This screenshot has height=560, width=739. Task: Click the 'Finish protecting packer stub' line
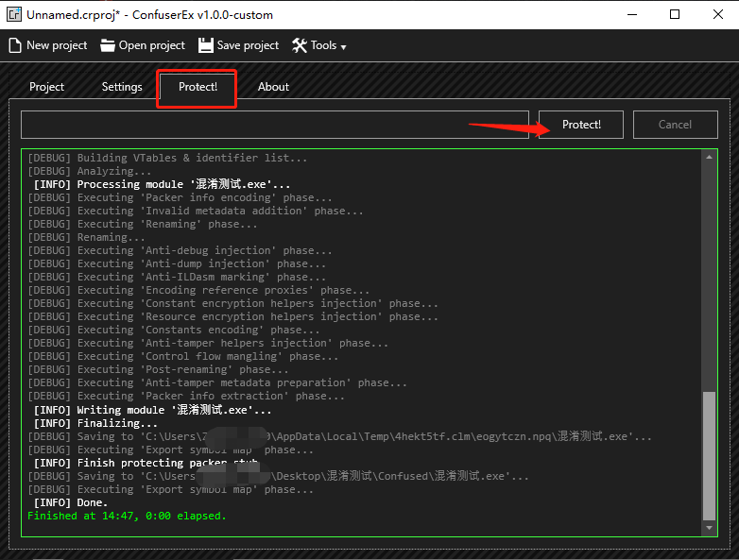(146, 463)
